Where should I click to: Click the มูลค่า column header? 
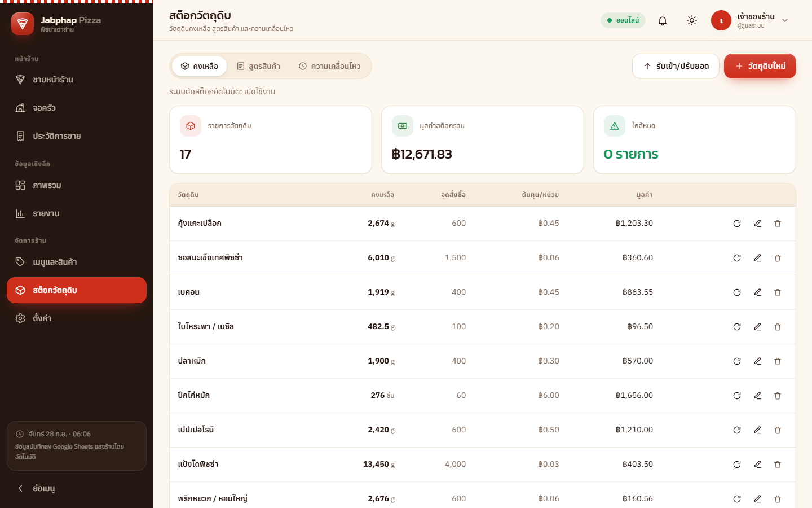(x=645, y=195)
